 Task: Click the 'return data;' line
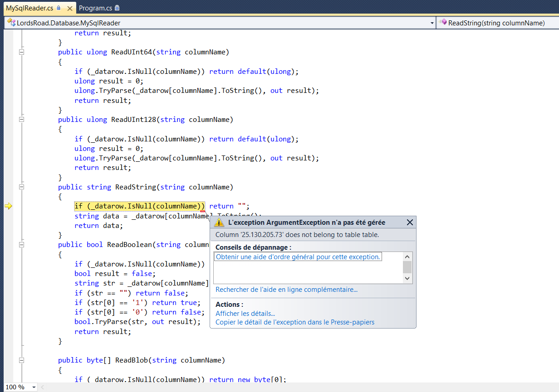tap(99, 226)
